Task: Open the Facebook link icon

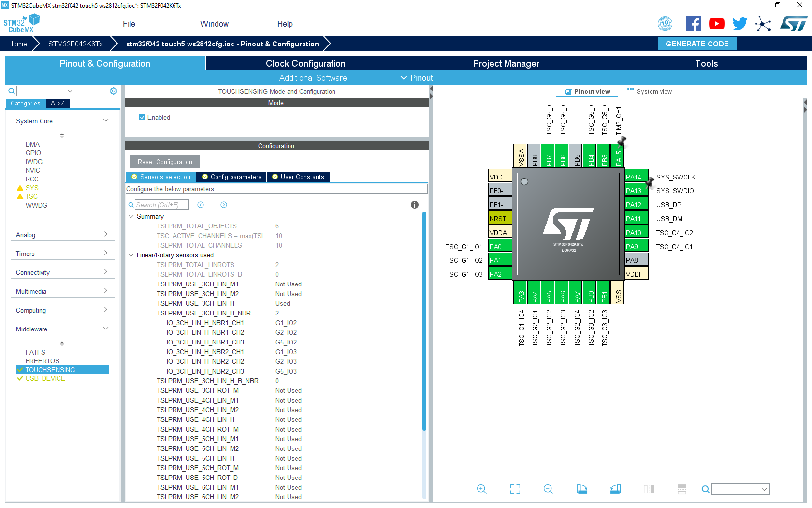Action: [693, 24]
